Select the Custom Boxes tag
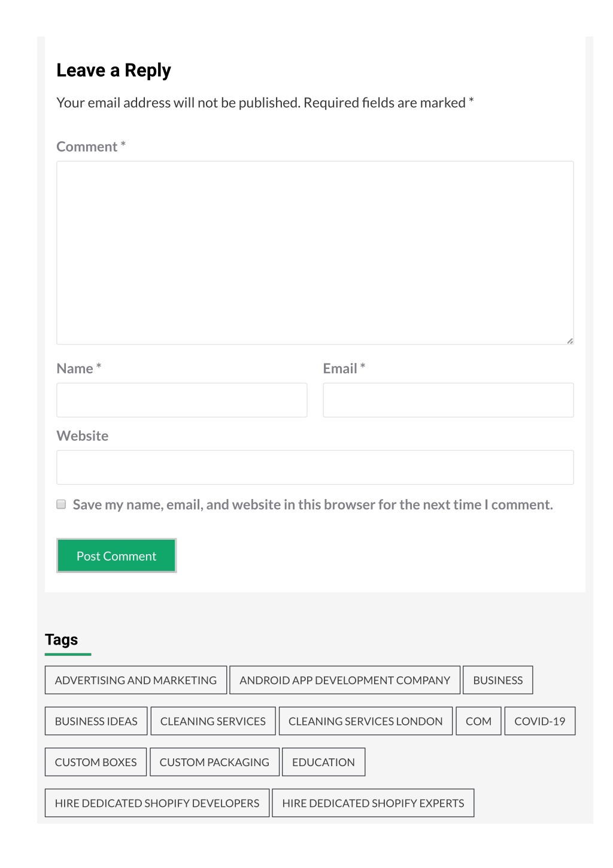 point(96,762)
